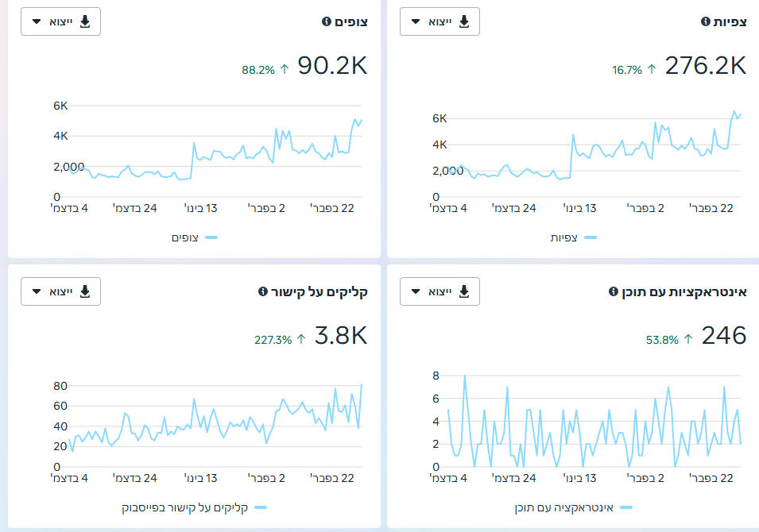Image resolution: width=759 pixels, height=532 pixels.
Task: Click download icon in צופים card export button
Action: point(85,21)
